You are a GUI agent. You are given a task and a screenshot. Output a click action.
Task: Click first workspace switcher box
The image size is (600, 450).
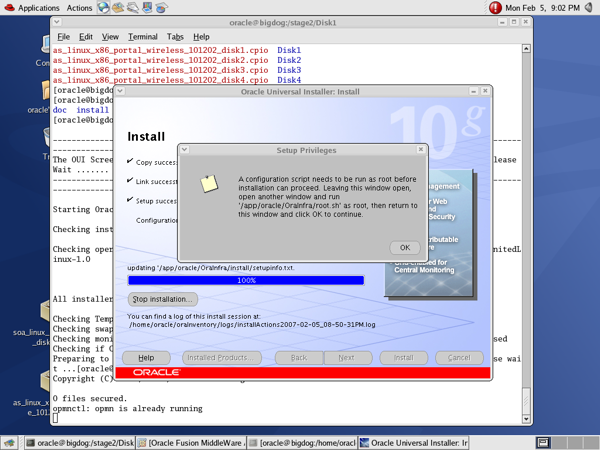[x=543, y=443]
